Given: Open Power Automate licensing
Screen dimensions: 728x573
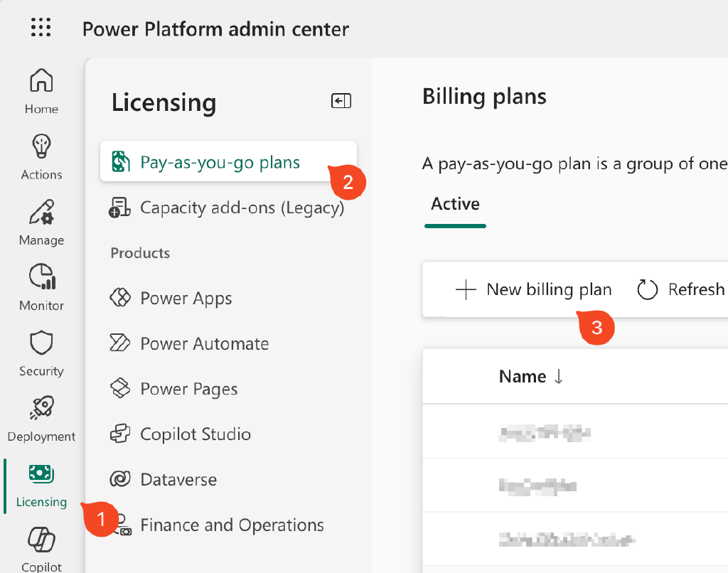Looking at the screenshot, I should (x=205, y=343).
